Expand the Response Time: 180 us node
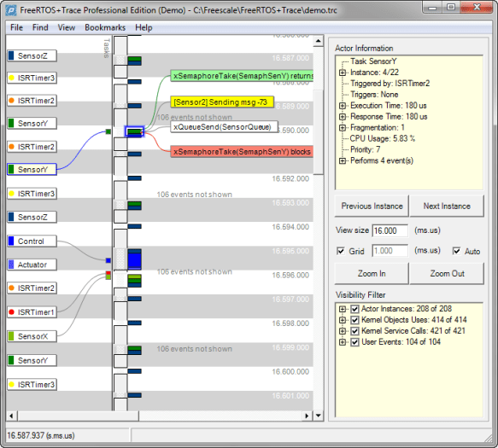 [x=343, y=117]
